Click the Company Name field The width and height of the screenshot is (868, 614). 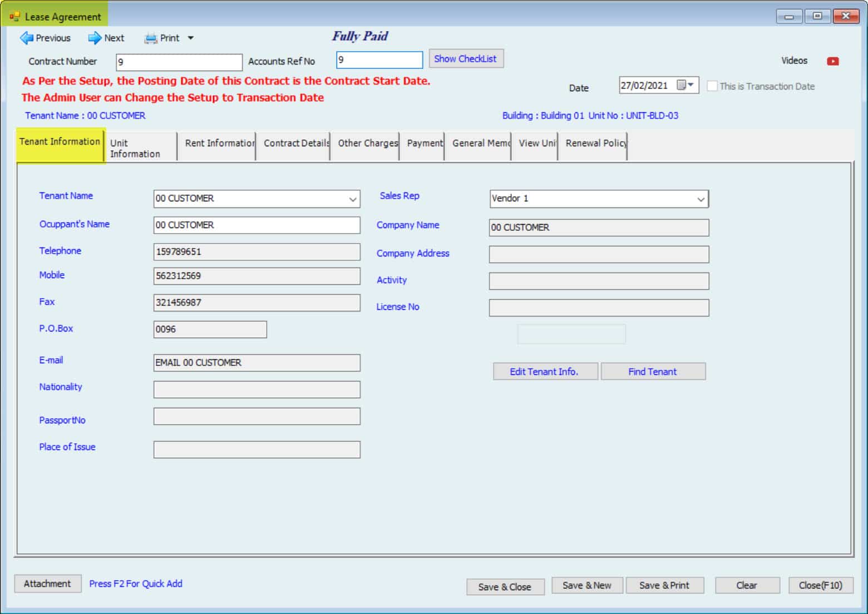point(599,227)
